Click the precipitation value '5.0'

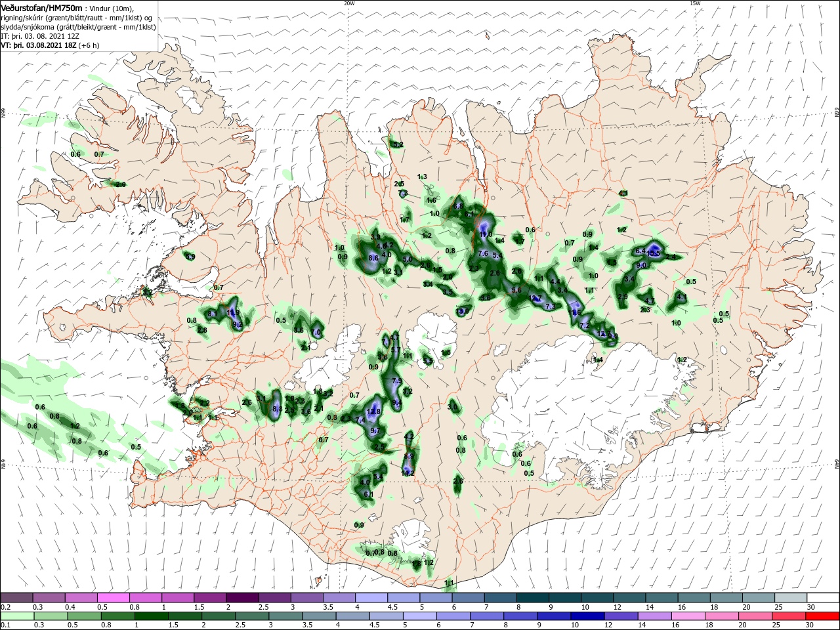pos(407,259)
